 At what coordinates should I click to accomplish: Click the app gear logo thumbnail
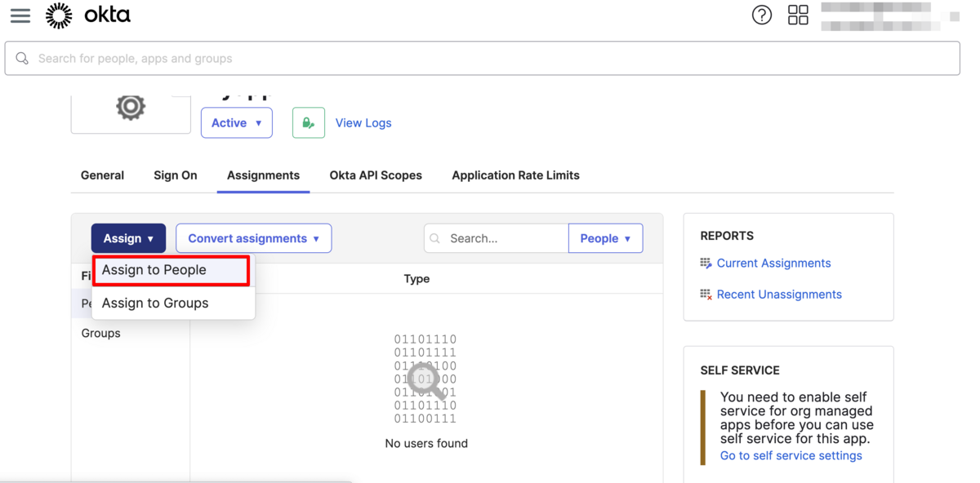(x=131, y=108)
